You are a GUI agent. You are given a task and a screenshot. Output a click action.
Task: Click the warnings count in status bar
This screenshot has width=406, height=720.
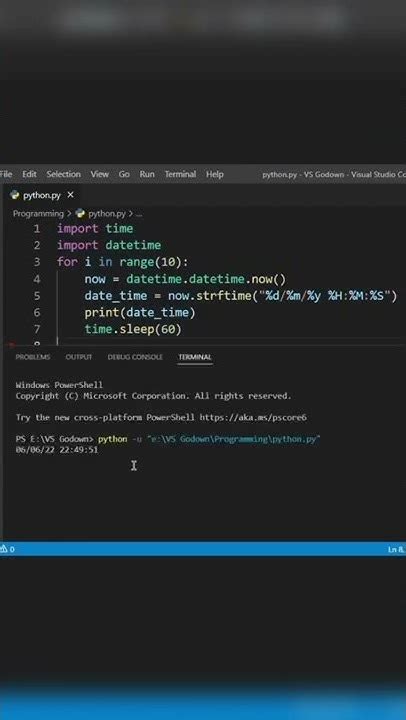[x=7, y=549]
